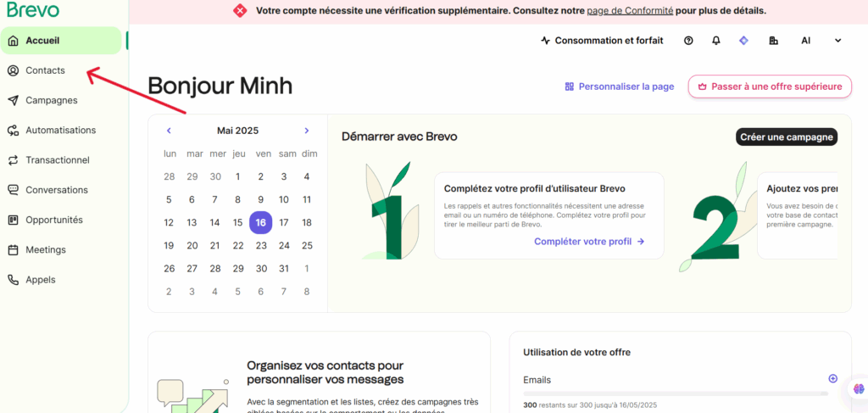Viewport: 868px width, 413px height.
Task: Click the organization building icon
Action: [x=774, y=41]
